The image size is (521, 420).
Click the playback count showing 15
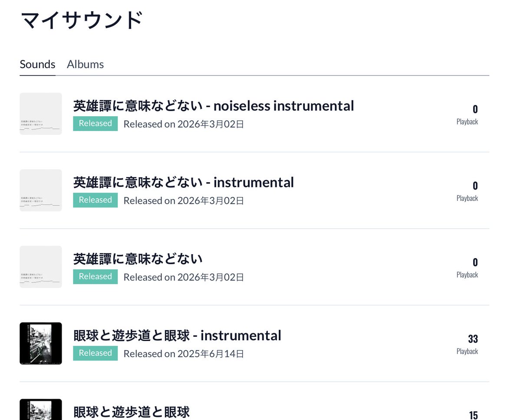click(473, 415)
